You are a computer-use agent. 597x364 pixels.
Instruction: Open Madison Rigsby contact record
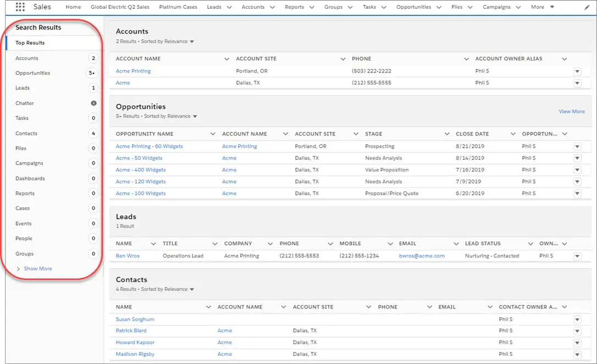coord(135,354)
